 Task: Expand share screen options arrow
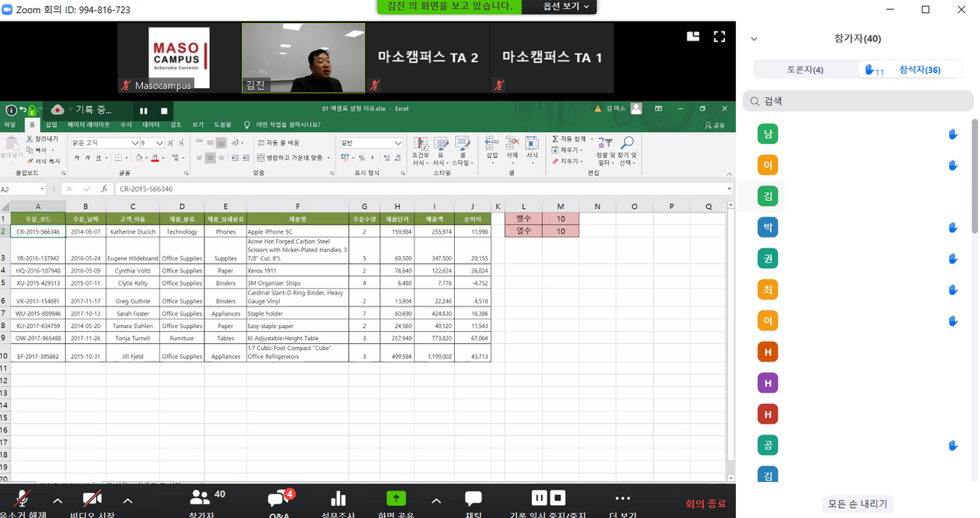436,501
